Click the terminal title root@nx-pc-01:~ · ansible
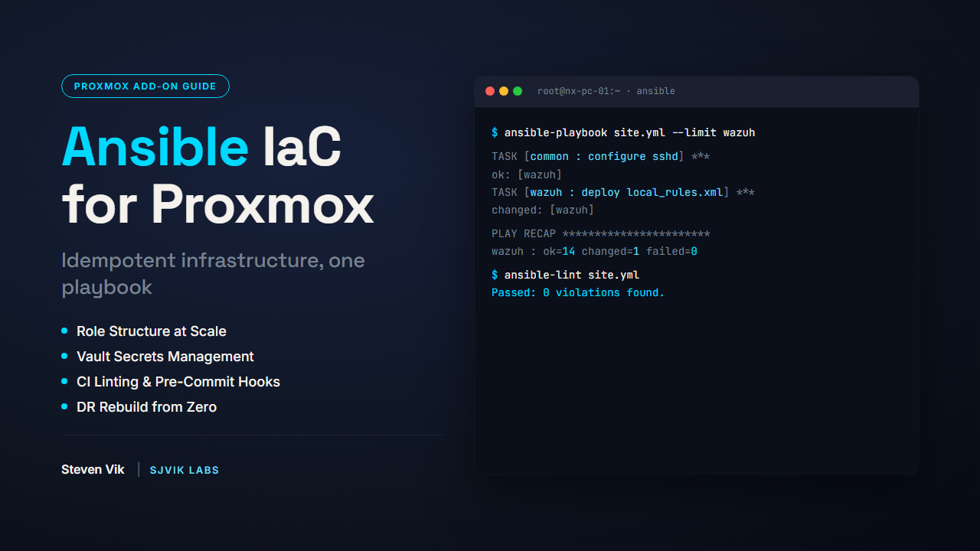Screen dimensions: 980x551 coord(606,91)
